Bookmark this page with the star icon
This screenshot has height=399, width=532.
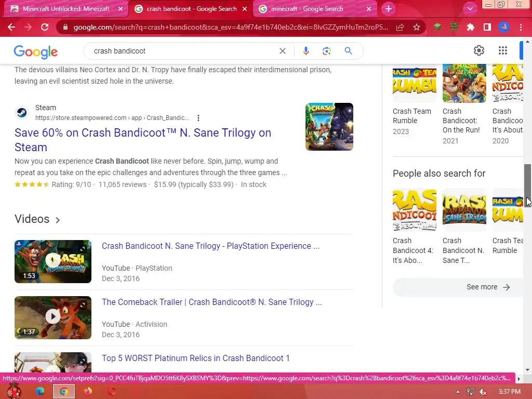pos(417,27)
